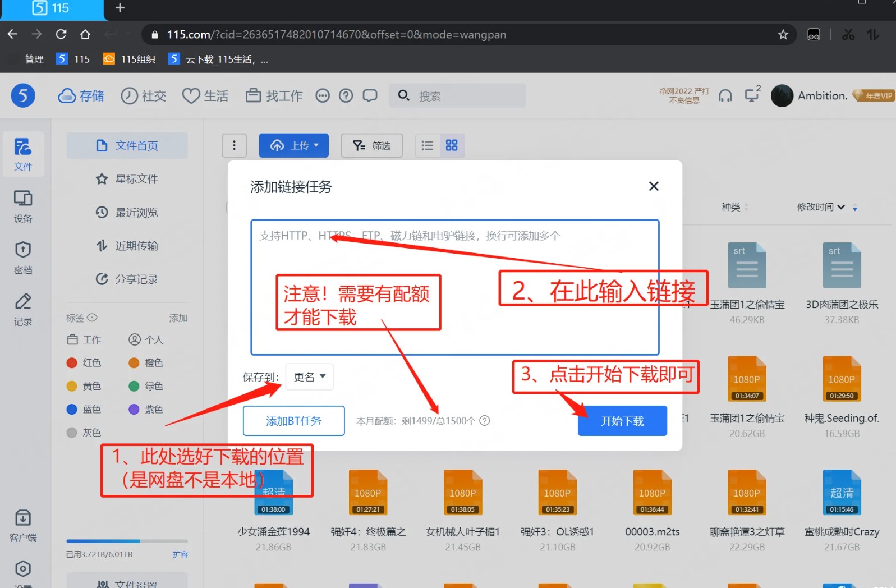Open 星标文件 starred files

pyautogui.click(x=127, y=179)
